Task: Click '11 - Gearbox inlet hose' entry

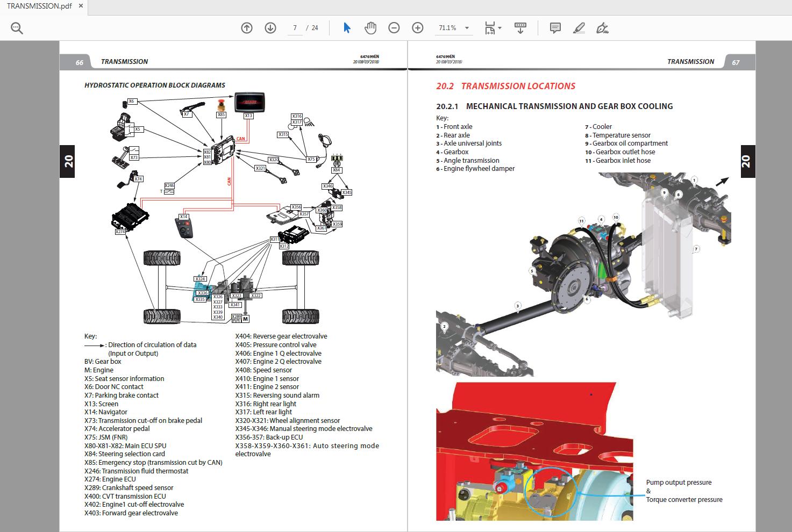Action: [x=618, y=160]
